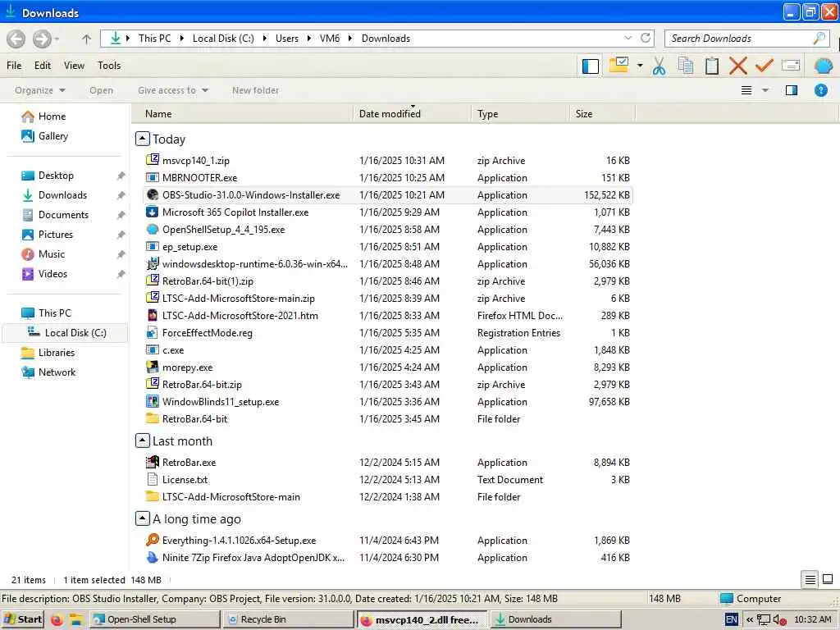Select the Everything setup file icon
Screen dimensions: 840x630
click(x=152, y=540)
